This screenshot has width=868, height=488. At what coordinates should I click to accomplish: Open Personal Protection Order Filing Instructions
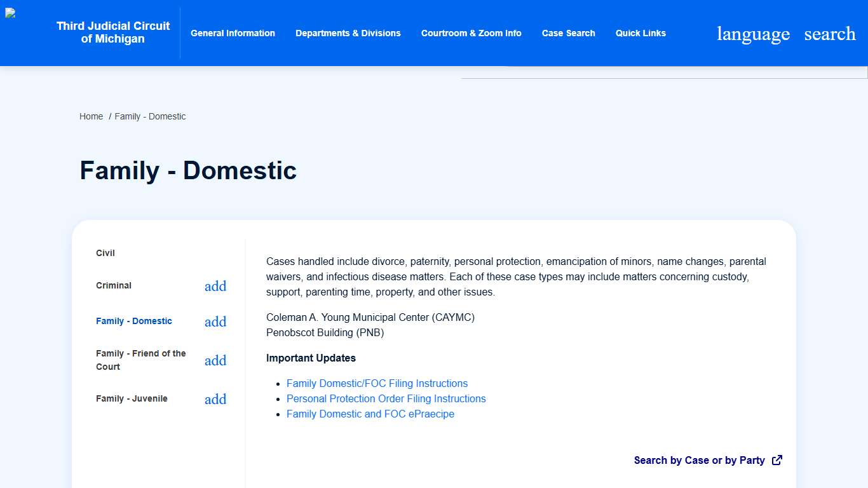coord(386,398)
